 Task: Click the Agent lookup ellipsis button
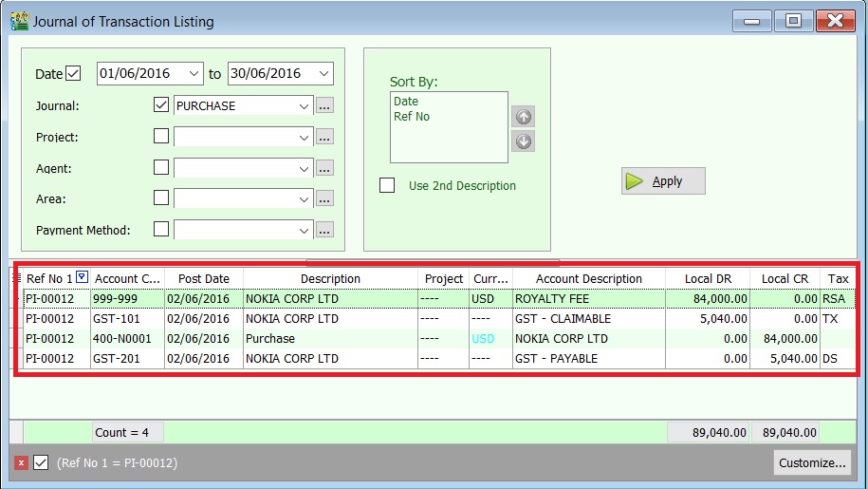(x=325, y=168)
